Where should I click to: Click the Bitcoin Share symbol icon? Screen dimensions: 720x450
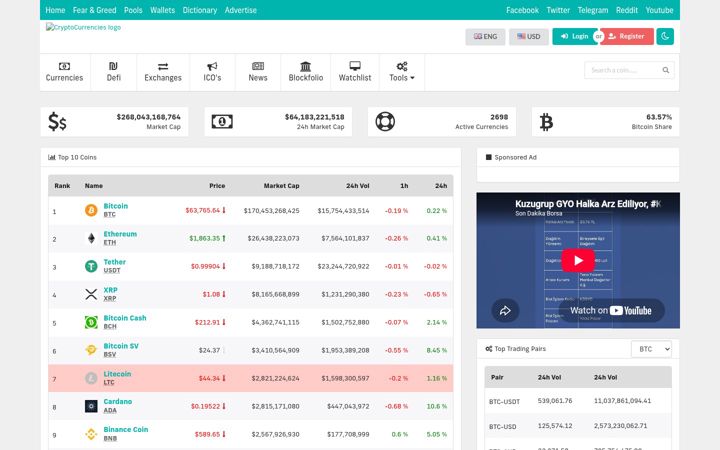click(546, 122)
